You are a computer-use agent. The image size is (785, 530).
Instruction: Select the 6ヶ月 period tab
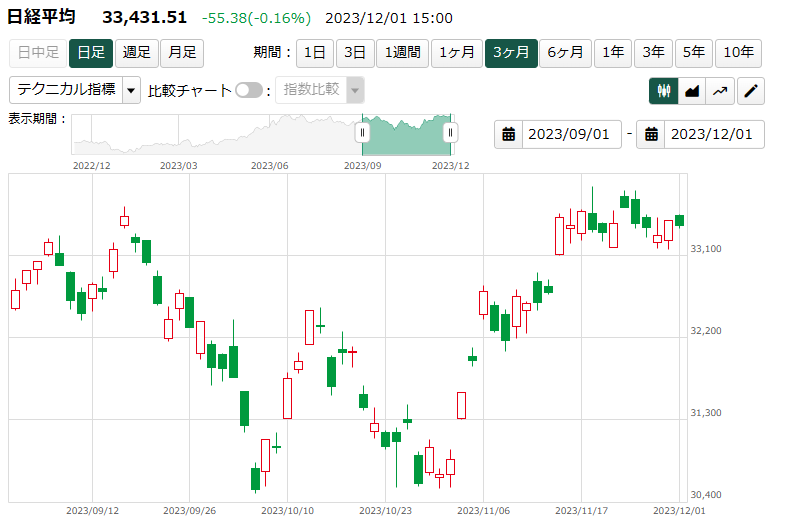[x=566, y=52]
